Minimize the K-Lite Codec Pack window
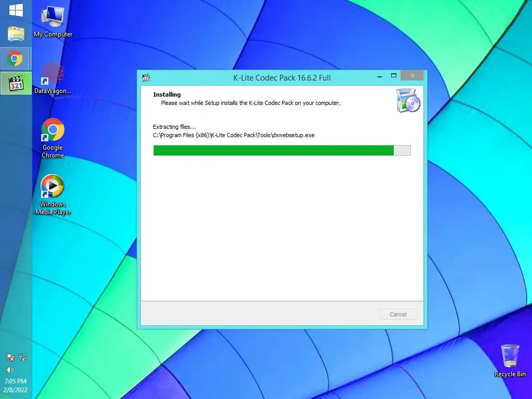 pos(380,76)
